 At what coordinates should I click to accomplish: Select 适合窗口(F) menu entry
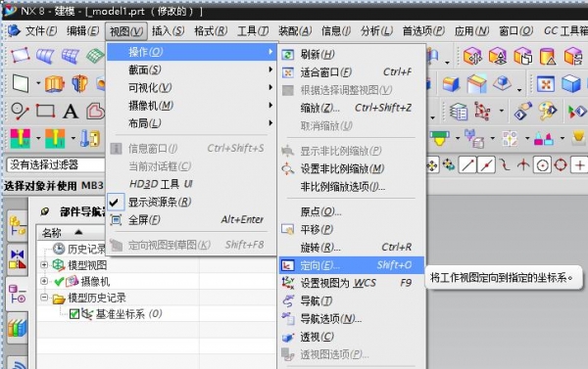[x=352, y=72]
